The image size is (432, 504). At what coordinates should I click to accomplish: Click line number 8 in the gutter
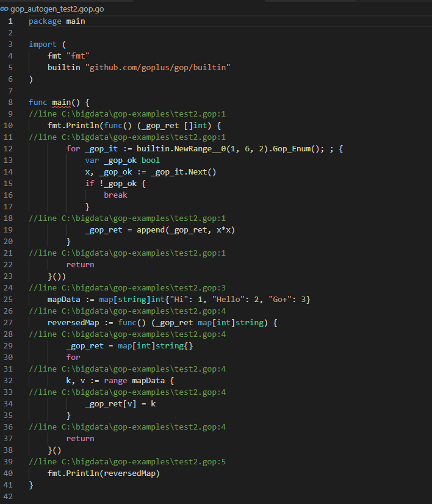pos(10,103)
